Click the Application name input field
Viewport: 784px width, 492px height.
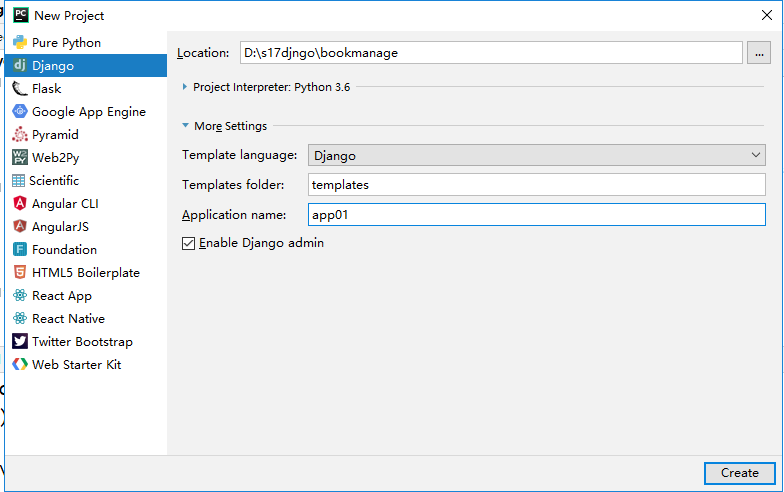pos(536,214)
